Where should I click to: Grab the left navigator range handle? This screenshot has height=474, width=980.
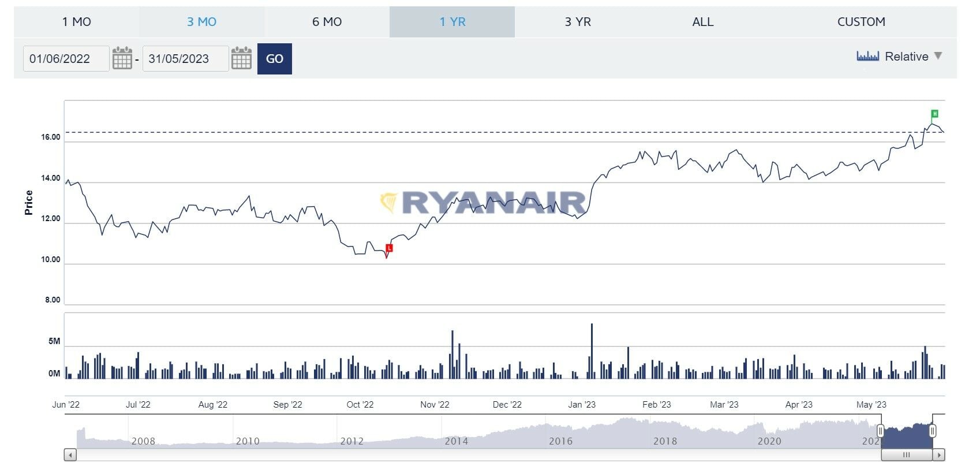tap(880, 431)
